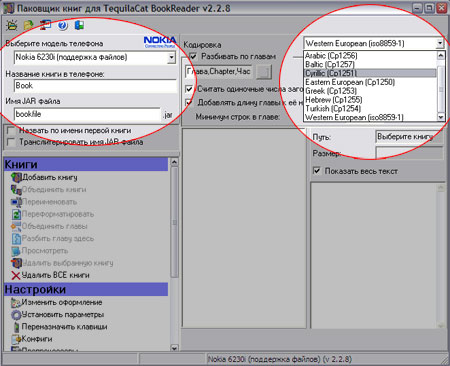Click the Путь field showing Выберите книгу
450x366 pixels.
click(410, 137)
